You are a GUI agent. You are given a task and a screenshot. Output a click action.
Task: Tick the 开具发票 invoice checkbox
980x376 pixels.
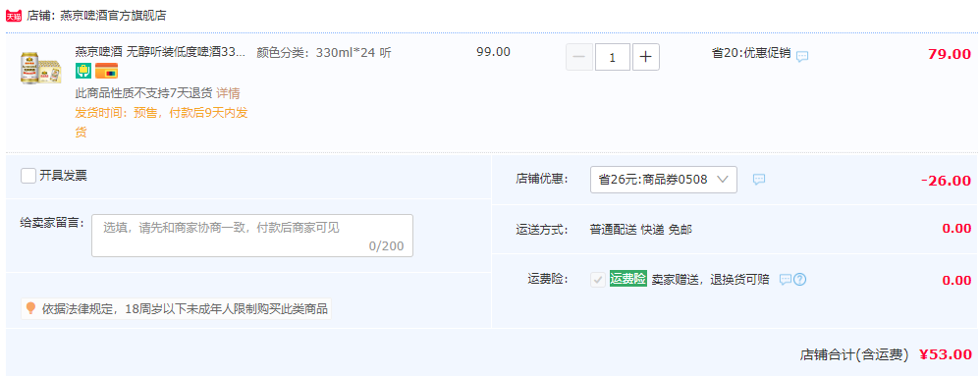[x=28, y=176]
